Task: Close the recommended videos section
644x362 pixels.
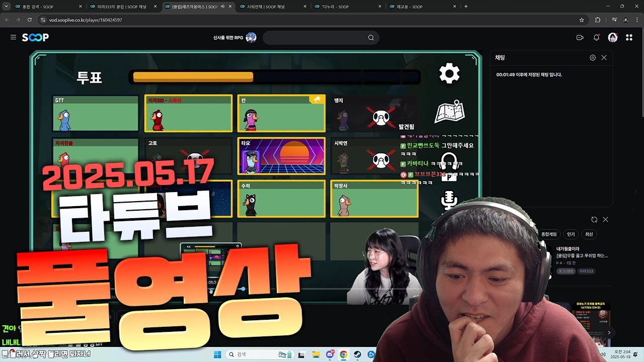Action: coord(605,220)
